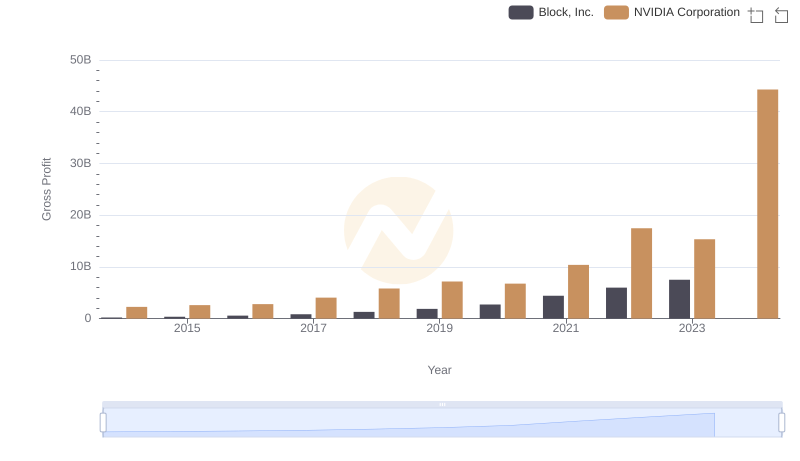Click the y-axis label 40B
The height and width of the screenshot is (461, 800).
pyautogui.click(x=81, y=111)
